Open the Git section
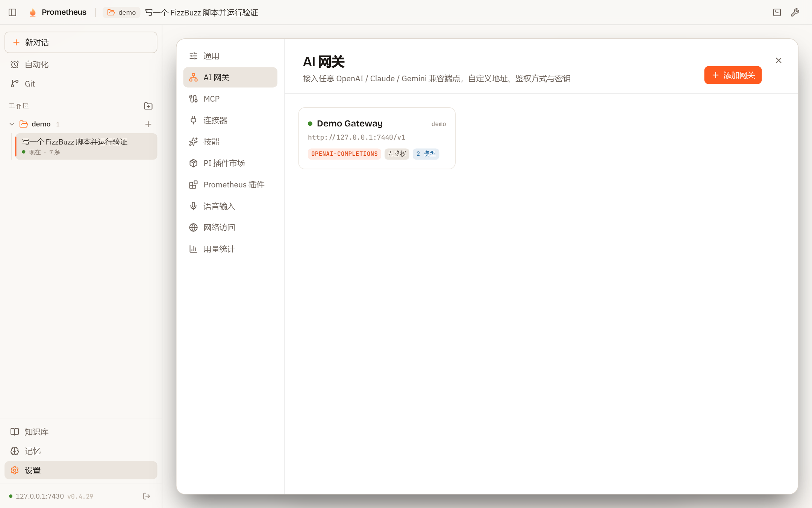812x508 pixels. [81, 84]
